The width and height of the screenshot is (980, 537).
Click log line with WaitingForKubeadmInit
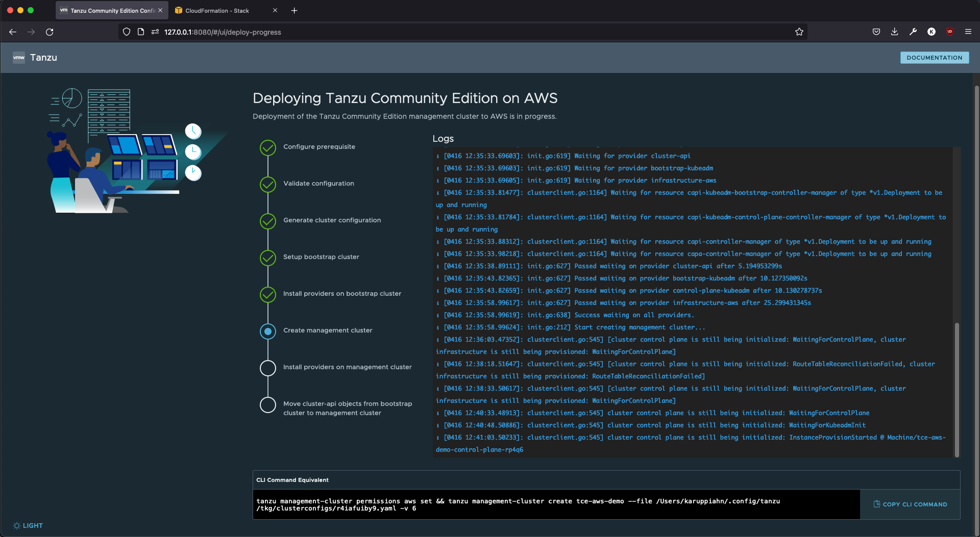click(x=651, y=425)
